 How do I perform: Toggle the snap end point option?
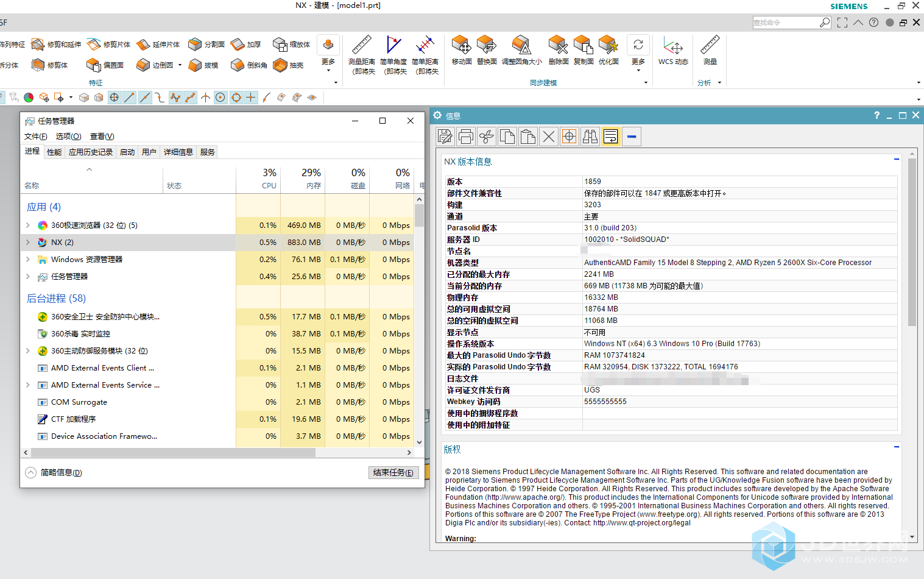pos(129,98)
